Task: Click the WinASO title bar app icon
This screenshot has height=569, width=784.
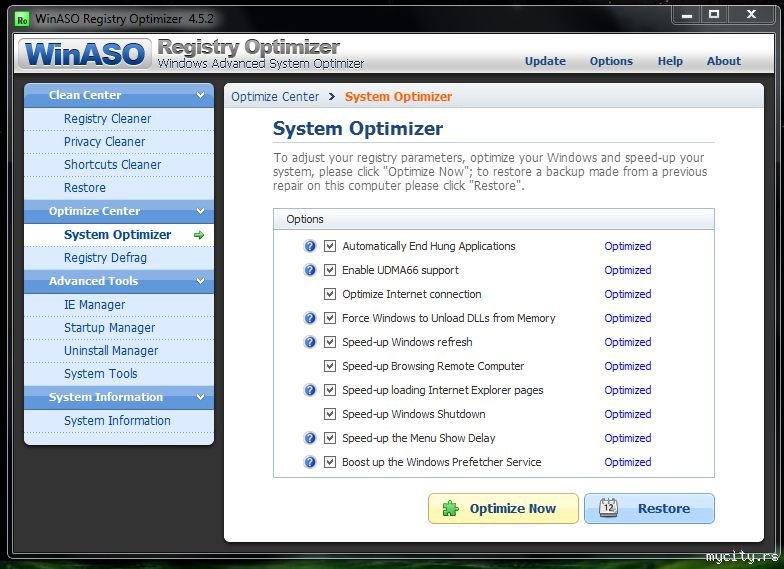Action: coord(22,20)
